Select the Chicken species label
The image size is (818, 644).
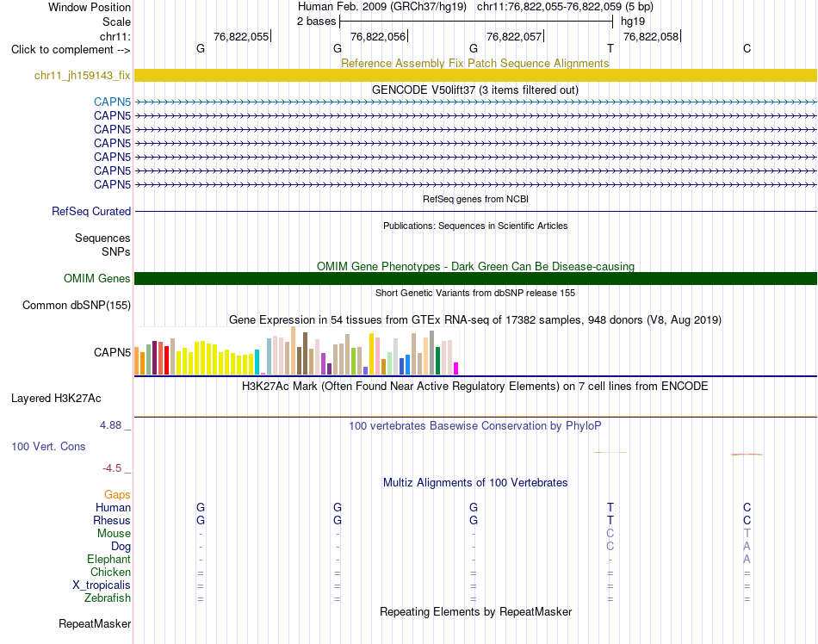(x=110, y=572)
